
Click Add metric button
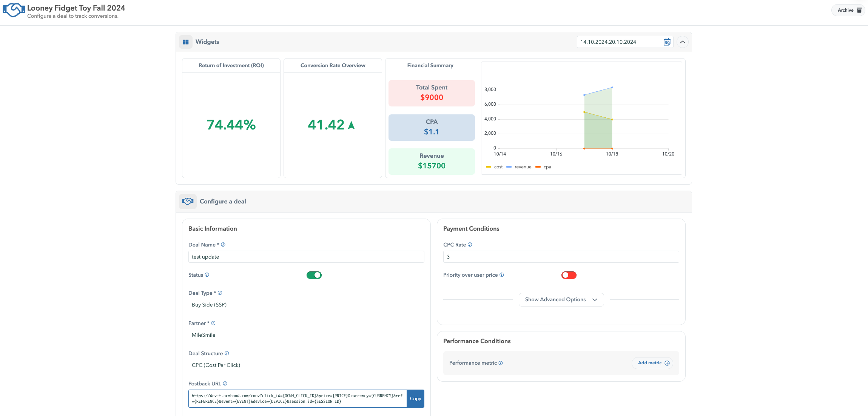coord(652,363)
